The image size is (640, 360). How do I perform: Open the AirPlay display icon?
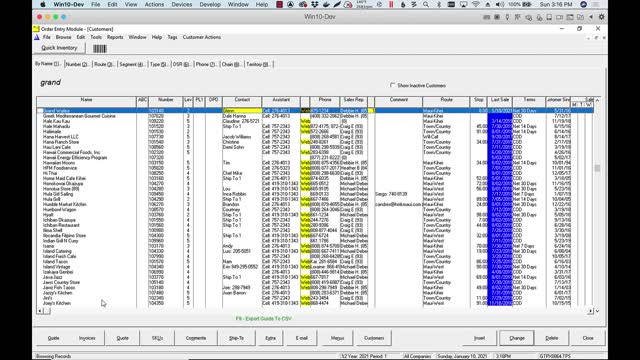click(x=464, y=4)
